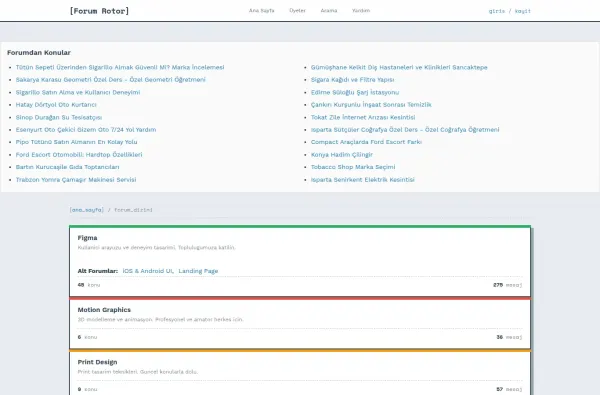Open topic Sakarya Karasu Geometri Özel Ders

pos(111,80)
